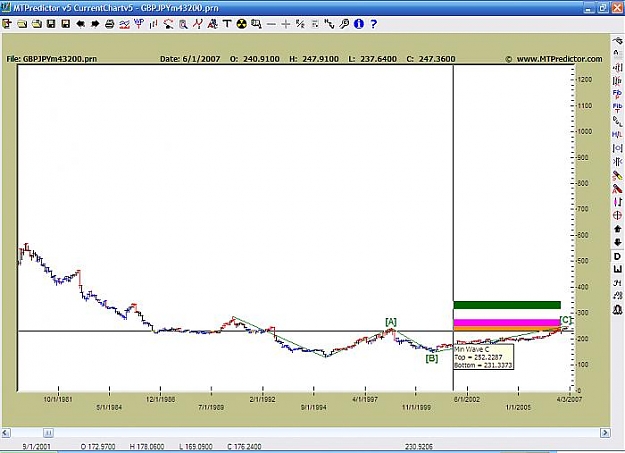Click the C: 247.3600 close value

[431, 59]
